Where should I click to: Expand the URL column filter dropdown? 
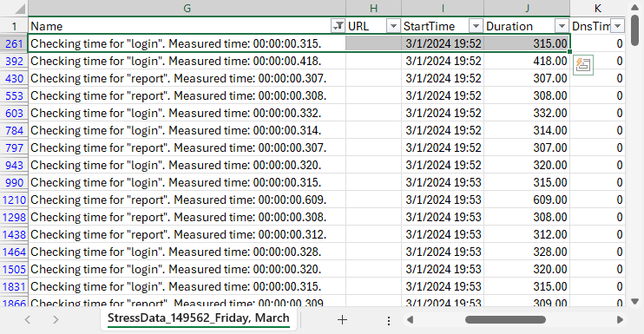[x=393, y=26]
